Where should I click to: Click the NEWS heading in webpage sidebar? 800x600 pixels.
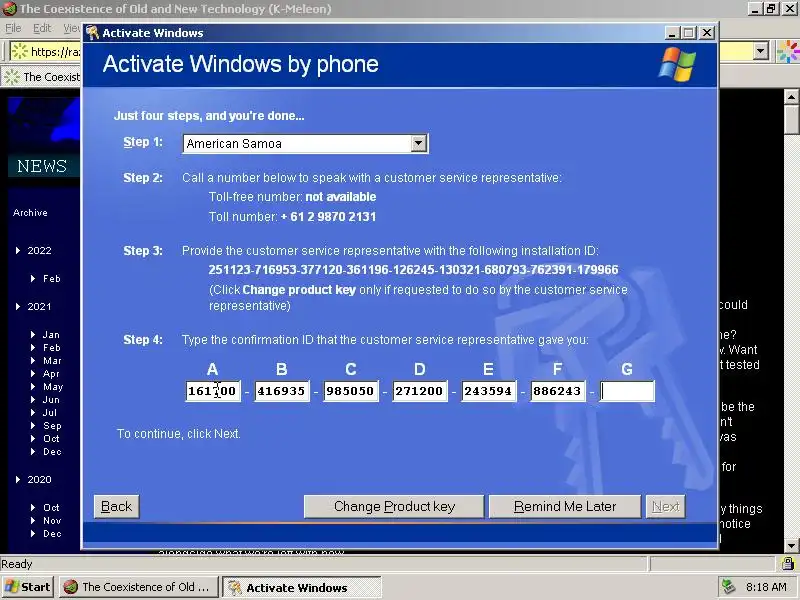[x=42, y=166]
